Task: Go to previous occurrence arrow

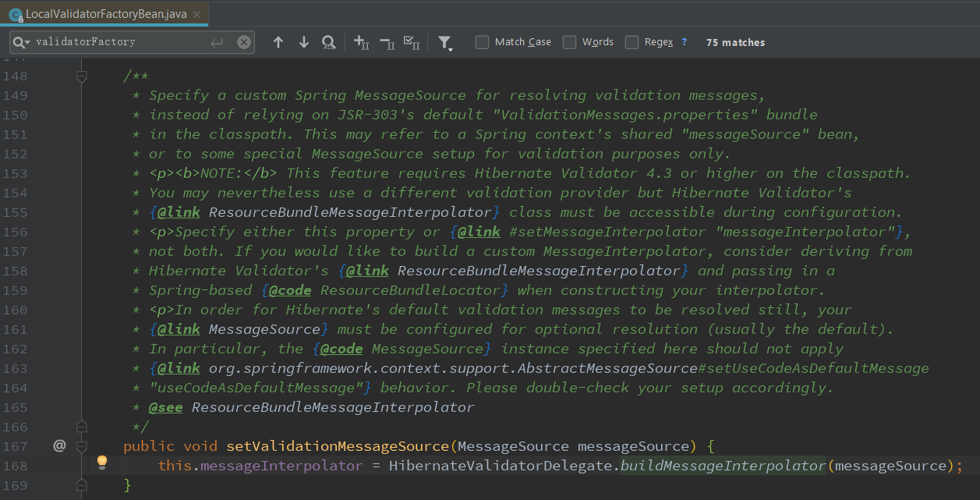Action: pos(278,42)
